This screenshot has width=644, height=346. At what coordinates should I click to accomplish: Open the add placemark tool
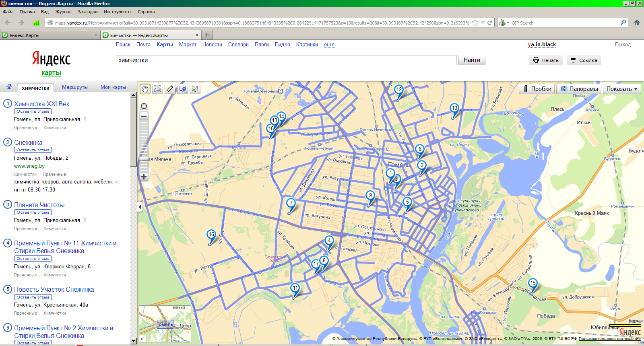(x=183, y=89)
